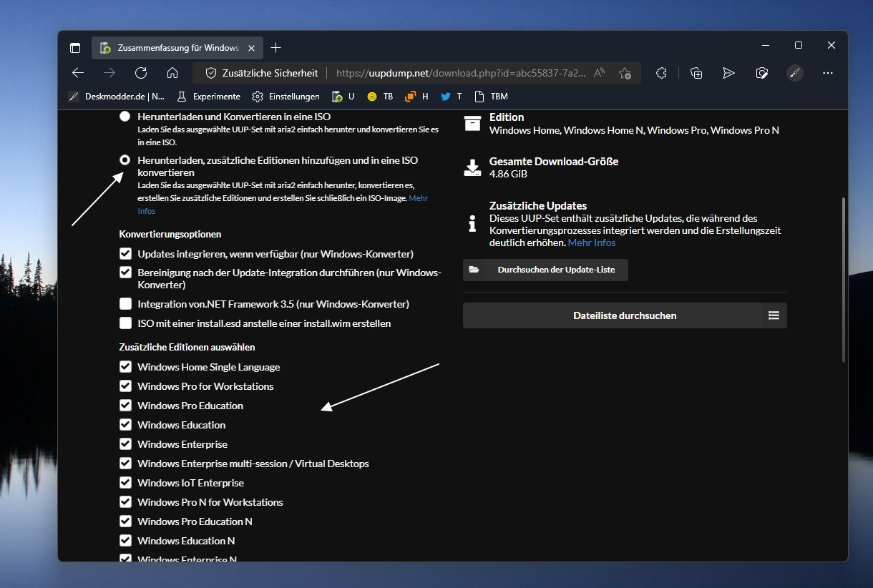Open the T Twitter bookmark
Image resolution: width=873 pixels, height=588 pixels.
pyautogui.click(x=452, y=97)
